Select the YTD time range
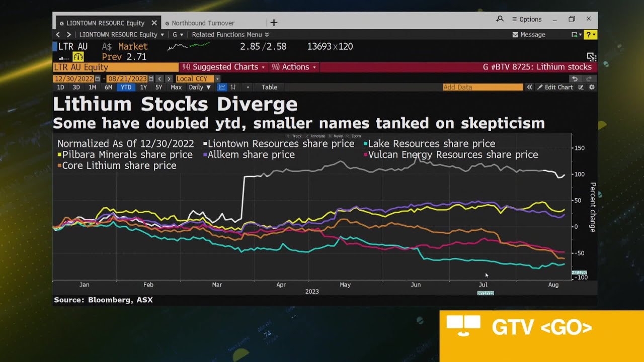The height and width of the screenshot is (362, 644). pos(126,87)
